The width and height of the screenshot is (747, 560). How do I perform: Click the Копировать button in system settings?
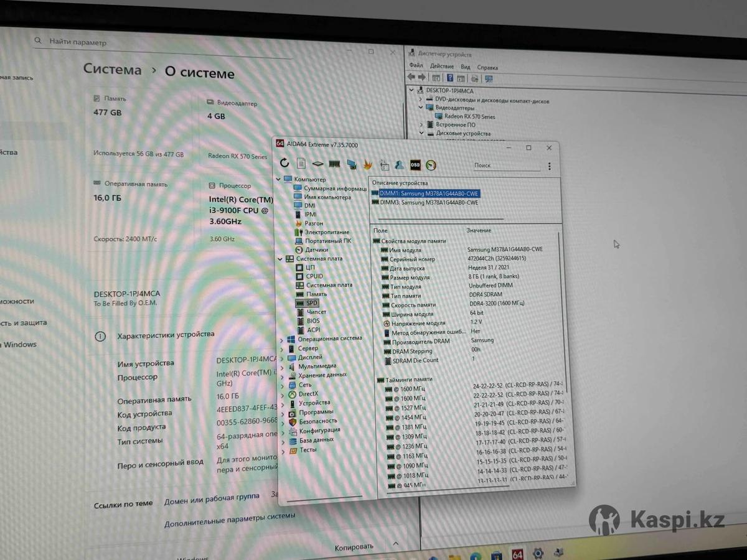(354, 547)
